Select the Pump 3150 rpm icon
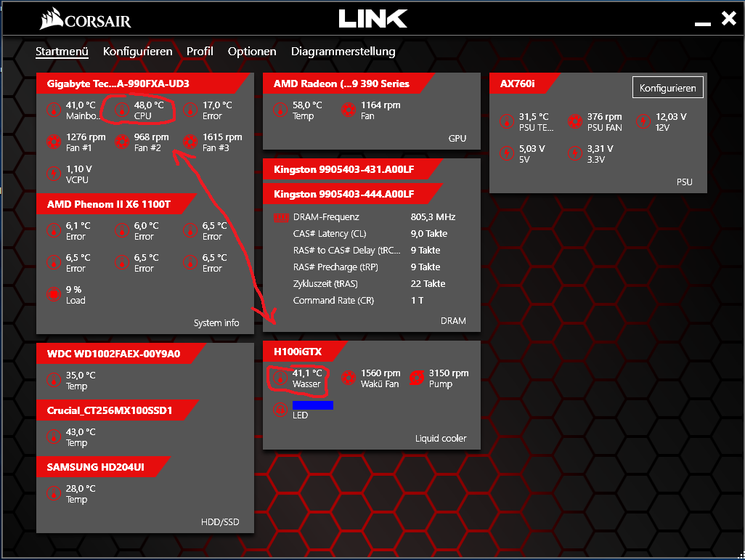The width and height of the screenshot is (745, 560). (417, 378)
